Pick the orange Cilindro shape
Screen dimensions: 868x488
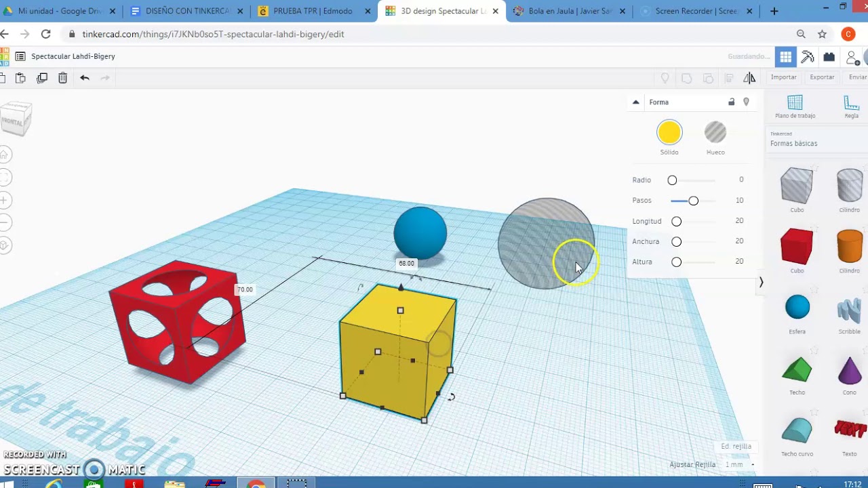pos(849,246)
